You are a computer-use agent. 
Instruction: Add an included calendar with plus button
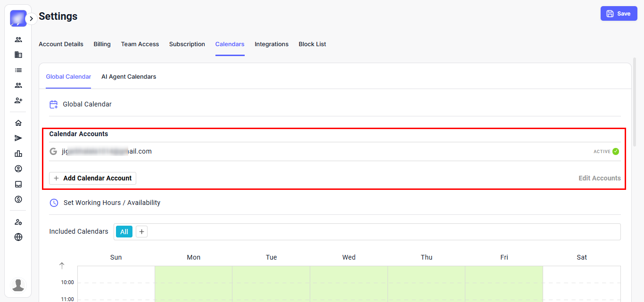click(141, 232)
